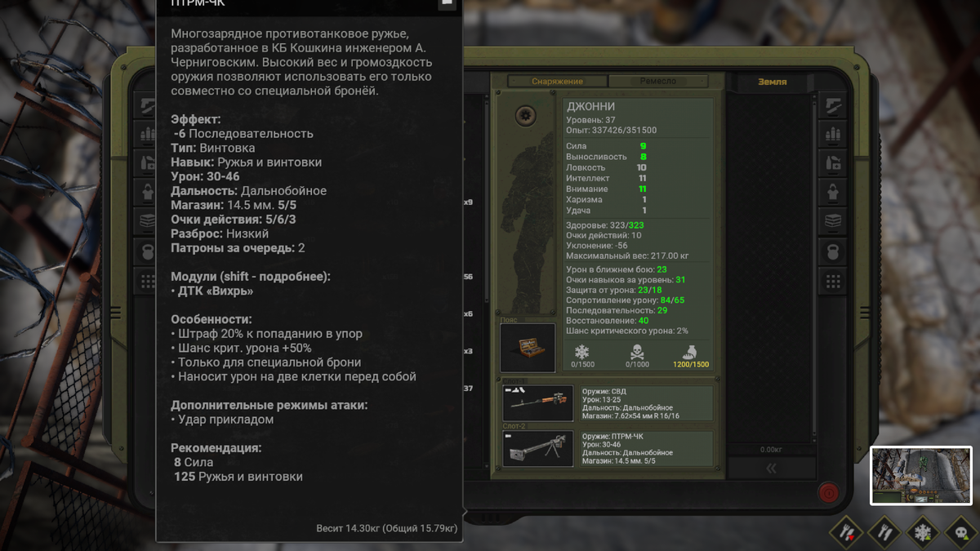
Task: Show medicine and food items filter right side
Action: pyautogui.click(x=833, y=162)
